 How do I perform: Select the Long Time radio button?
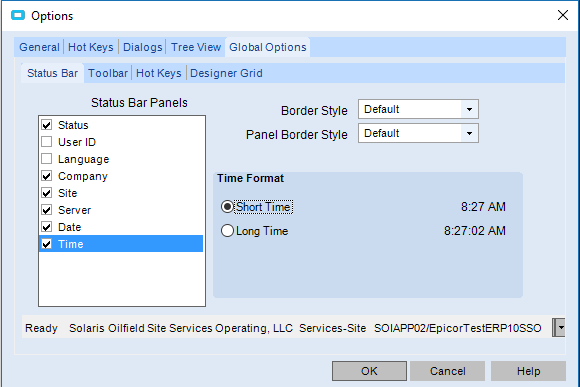(x=227, y=231)
